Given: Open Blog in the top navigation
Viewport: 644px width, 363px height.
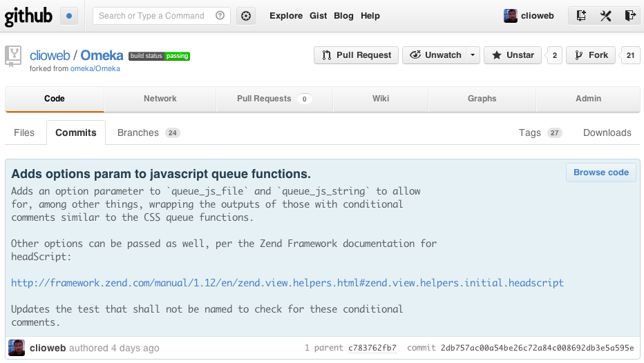Looking at the screenshot, I should pyautogui.click(x=343, y=16).
